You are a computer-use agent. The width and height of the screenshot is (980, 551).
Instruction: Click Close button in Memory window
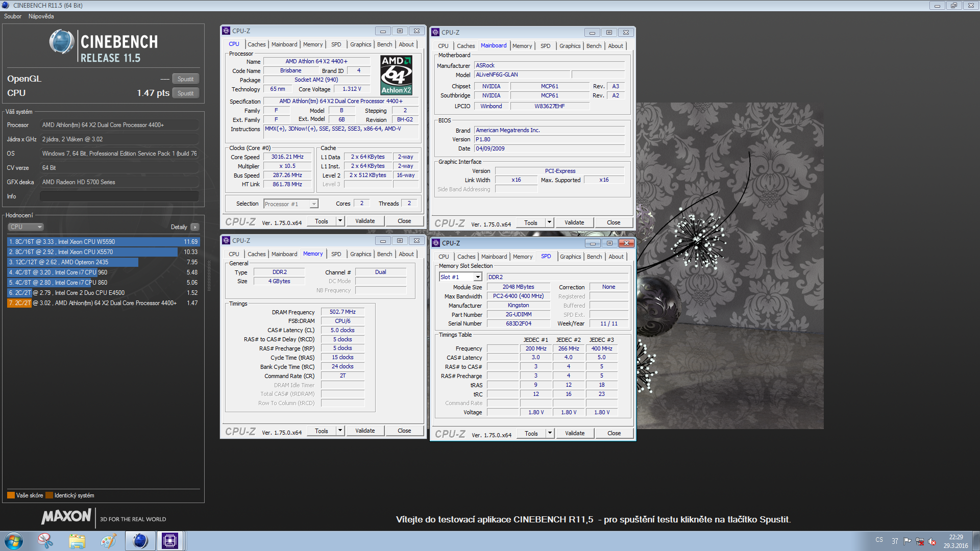404,431
